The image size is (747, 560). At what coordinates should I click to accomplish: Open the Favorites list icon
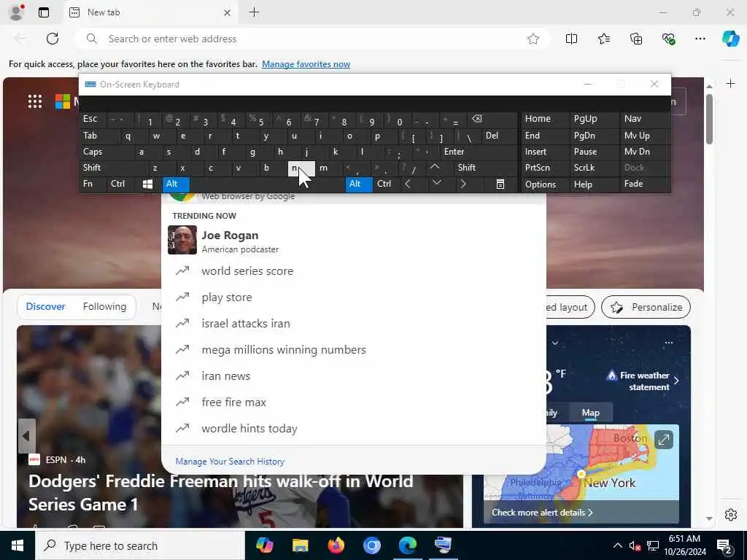click(603, 39)
